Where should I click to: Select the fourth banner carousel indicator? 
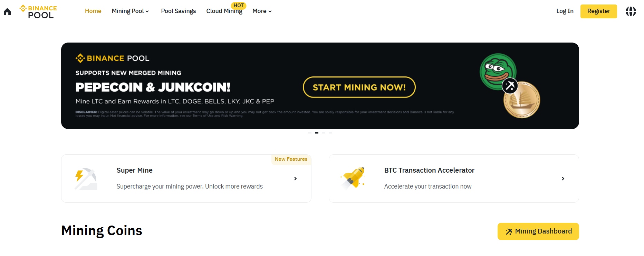330,133
